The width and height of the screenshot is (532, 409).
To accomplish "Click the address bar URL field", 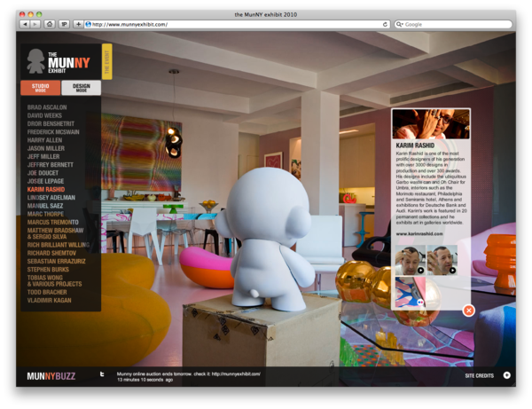I will 238,25.
